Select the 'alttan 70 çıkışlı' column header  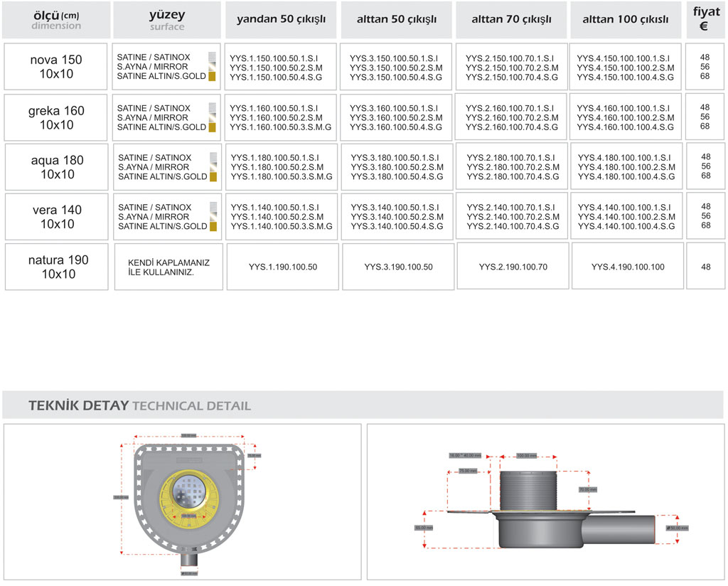(511, 20)
